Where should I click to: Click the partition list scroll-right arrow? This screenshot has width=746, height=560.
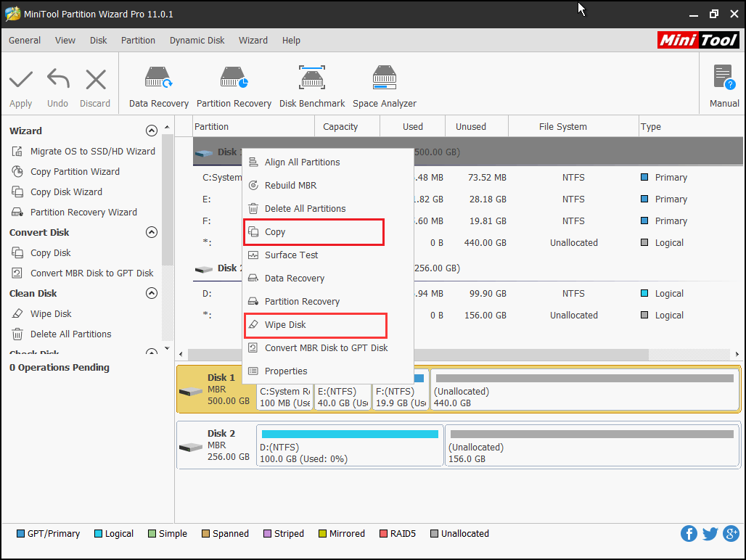[737, 354]
